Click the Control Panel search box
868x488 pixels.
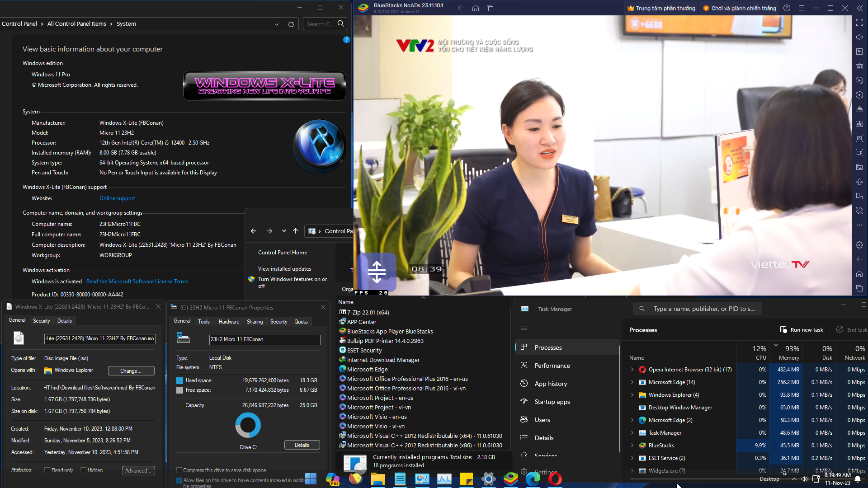325,24
